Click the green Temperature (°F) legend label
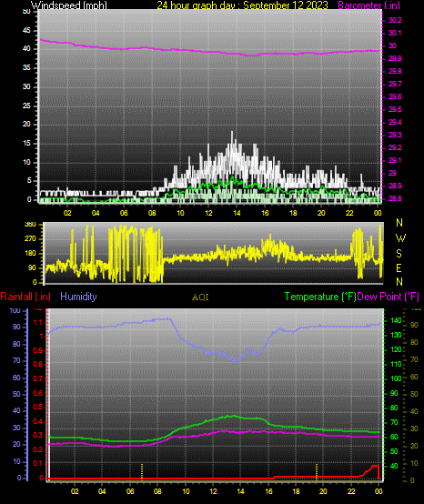The width and height of the screenshot is (424, 504). click(320, 297)
